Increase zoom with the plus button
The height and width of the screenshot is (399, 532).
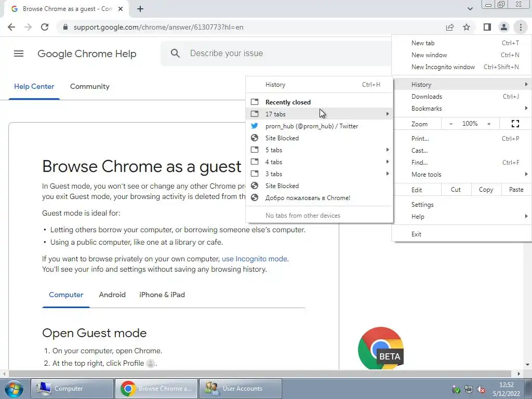pos(489,124)
